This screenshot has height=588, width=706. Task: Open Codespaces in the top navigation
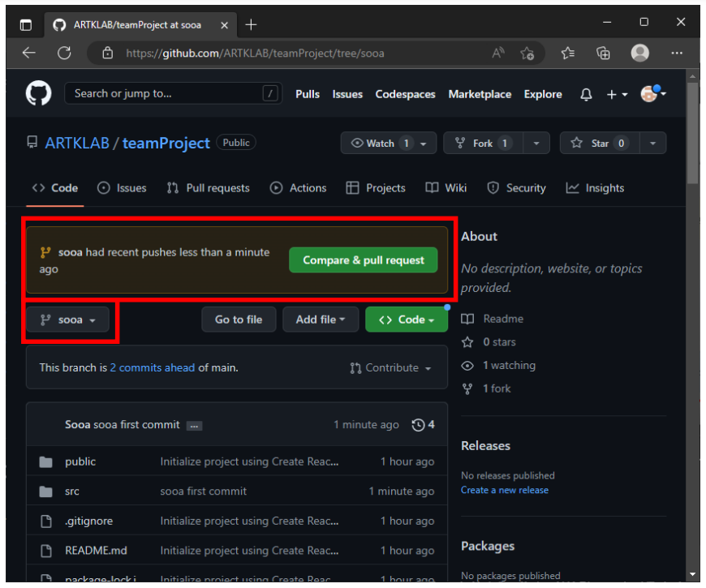(x=405, y=94)
